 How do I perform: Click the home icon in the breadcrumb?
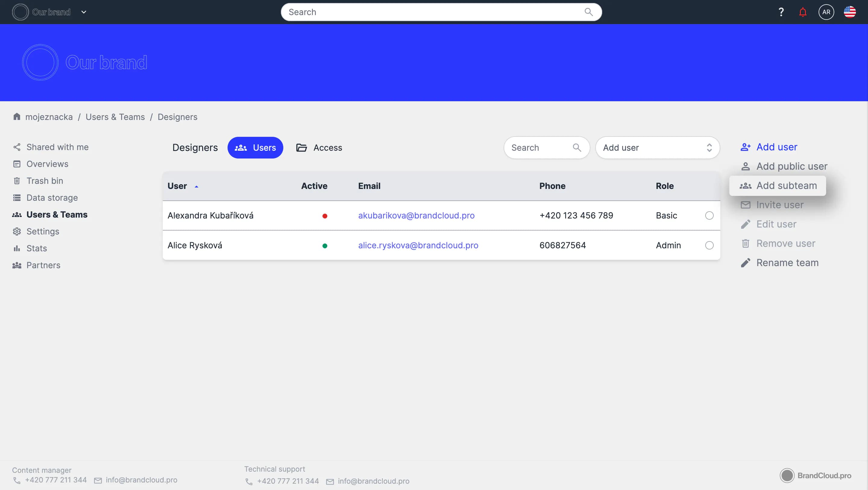pyautogui.click(x=17, y=117)
